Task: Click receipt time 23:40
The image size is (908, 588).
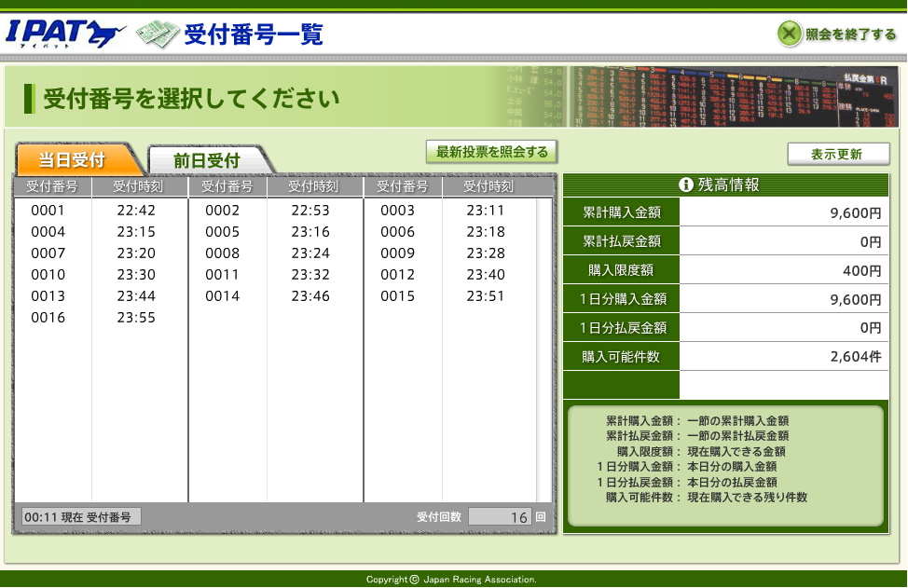Action: [x=486, y=275]
